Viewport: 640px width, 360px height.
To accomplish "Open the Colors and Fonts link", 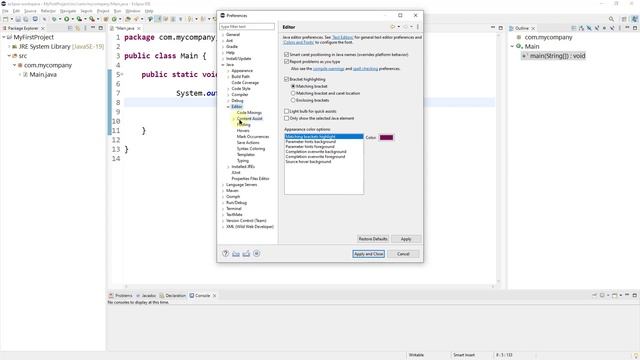I will coord(298,42).
